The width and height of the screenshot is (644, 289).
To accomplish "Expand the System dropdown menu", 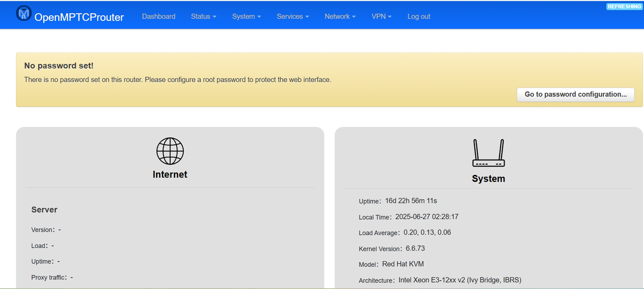I will 246,16.
